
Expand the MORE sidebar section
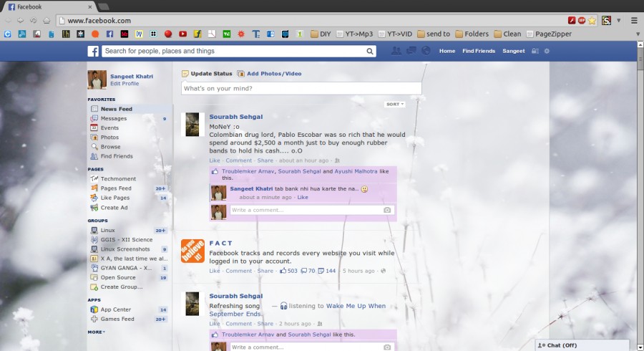click(x=96, y=332)
